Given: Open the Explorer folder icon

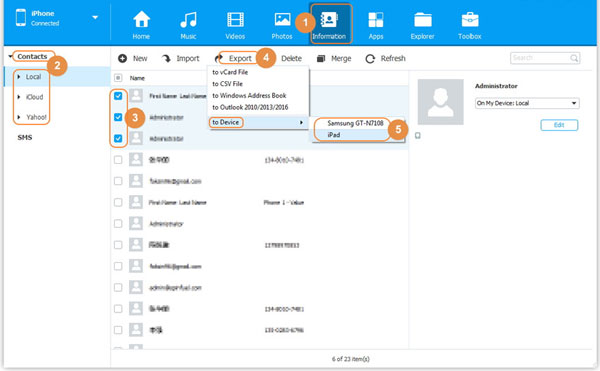Looking at the screenshot, I should click(422, 20).
